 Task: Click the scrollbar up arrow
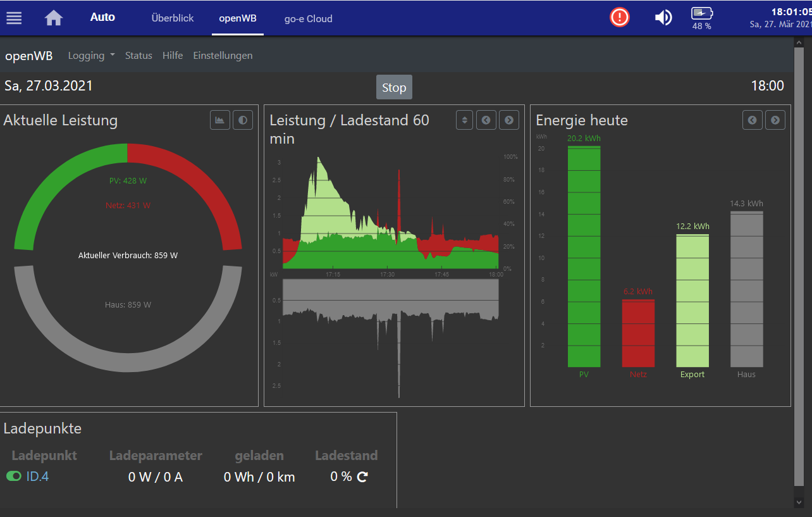click(x=798, y=42)
